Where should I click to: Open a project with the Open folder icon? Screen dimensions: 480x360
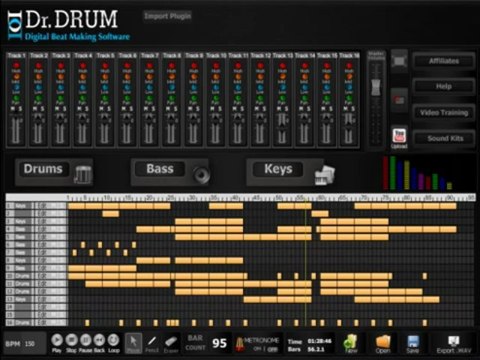click(x=383, y=342)
